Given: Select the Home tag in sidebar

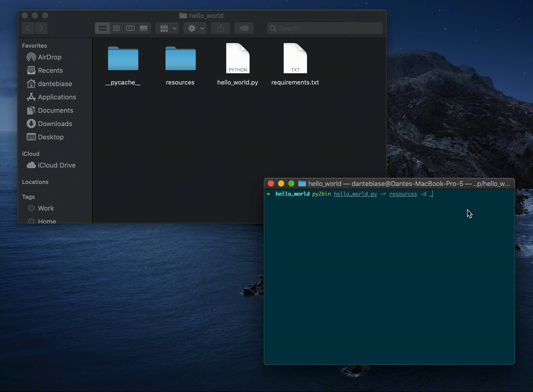Looking at the screenshot, I should pos(47,221).
